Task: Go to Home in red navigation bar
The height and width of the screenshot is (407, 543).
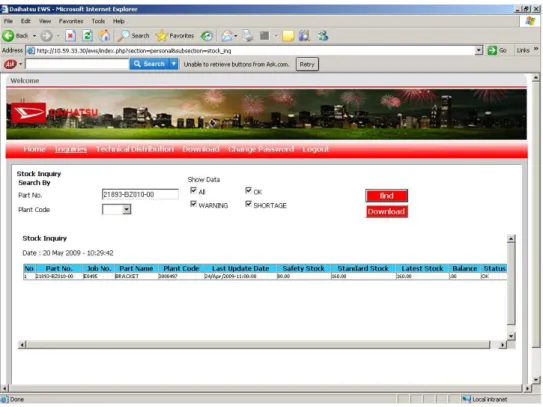Action: click(x=34, y=149)
